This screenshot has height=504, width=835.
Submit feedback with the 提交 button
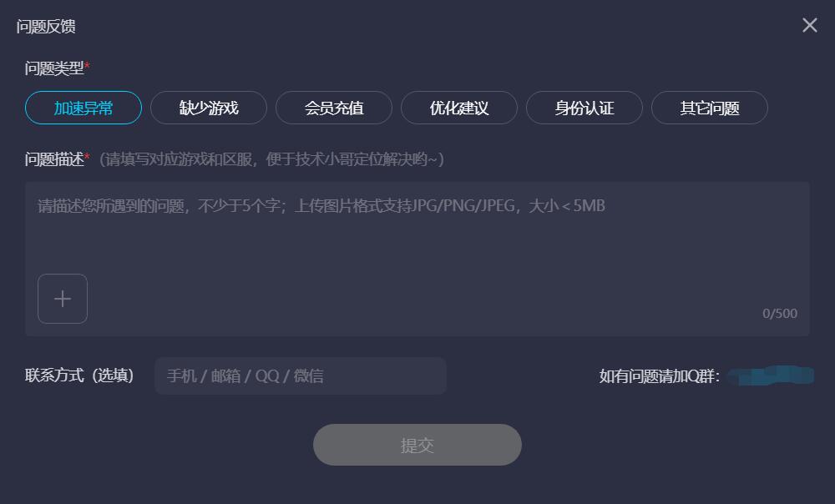pyautogui.click(x=417, y=445)
